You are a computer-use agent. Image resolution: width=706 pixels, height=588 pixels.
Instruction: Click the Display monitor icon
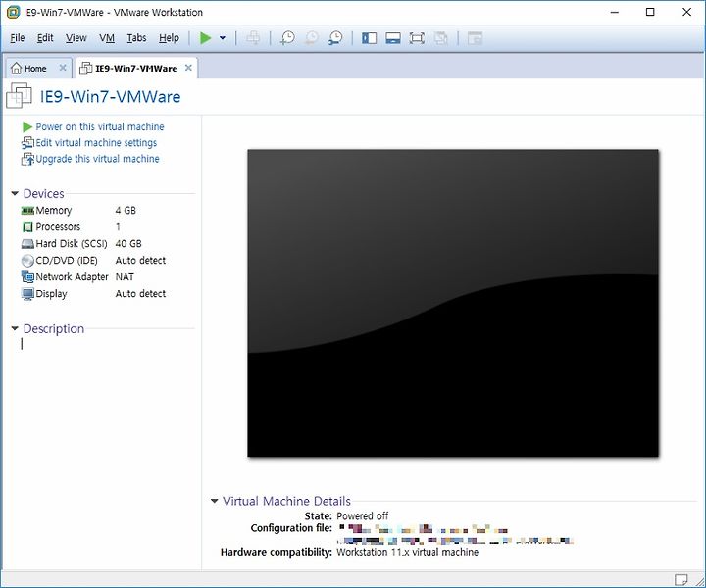tap(27, 294)
